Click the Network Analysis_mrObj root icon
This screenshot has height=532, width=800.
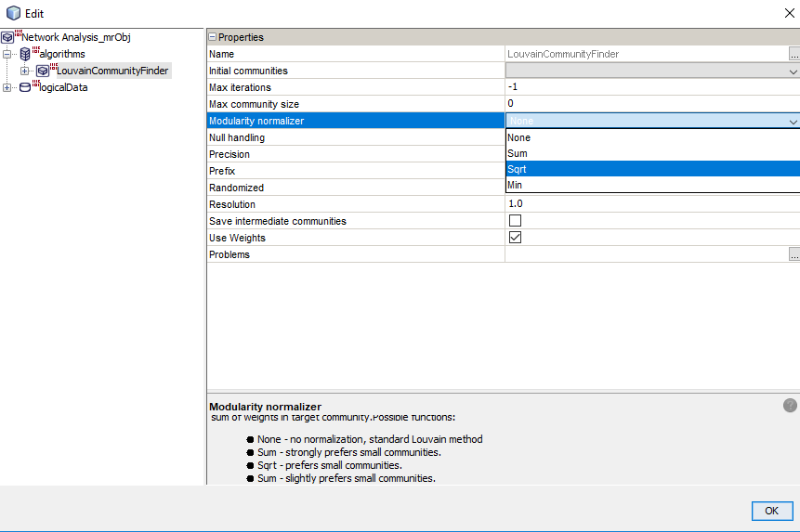pyautogui.click(x=8, y=37)
